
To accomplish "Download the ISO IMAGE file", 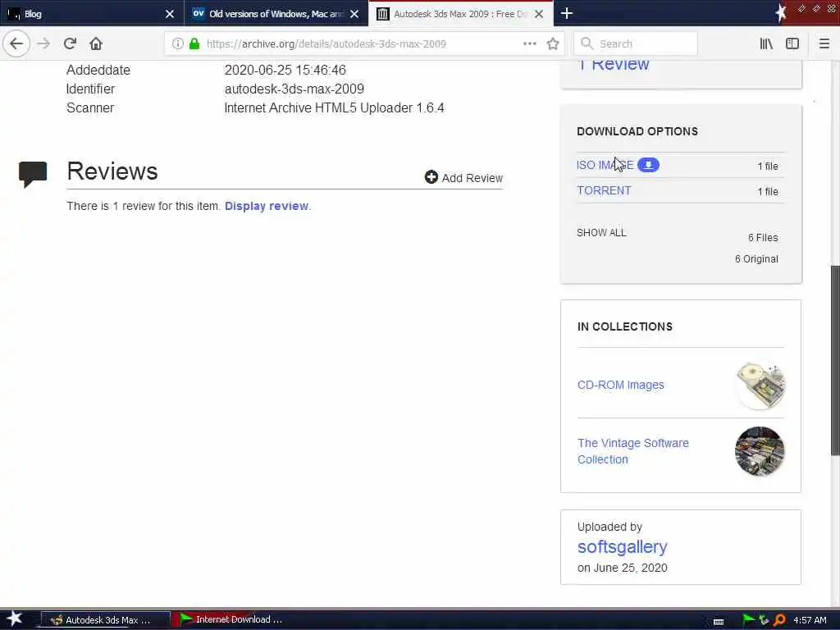I will tap(605, 165).
